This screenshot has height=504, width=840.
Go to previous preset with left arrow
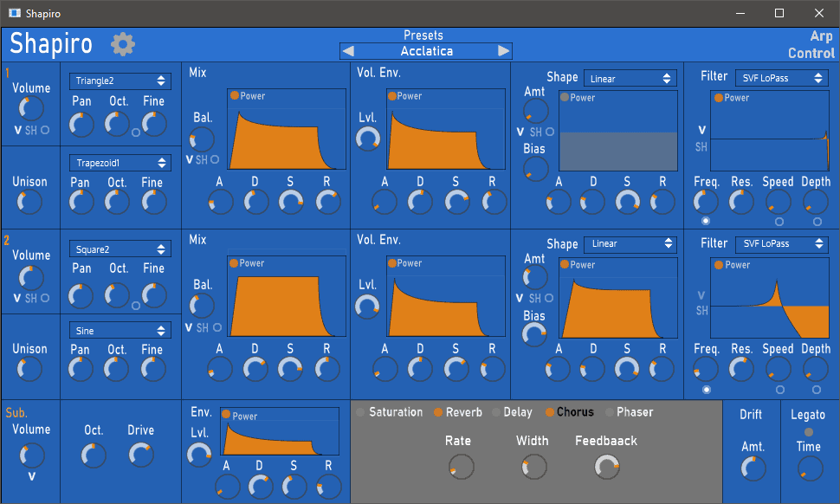click(x=348, y=51)
